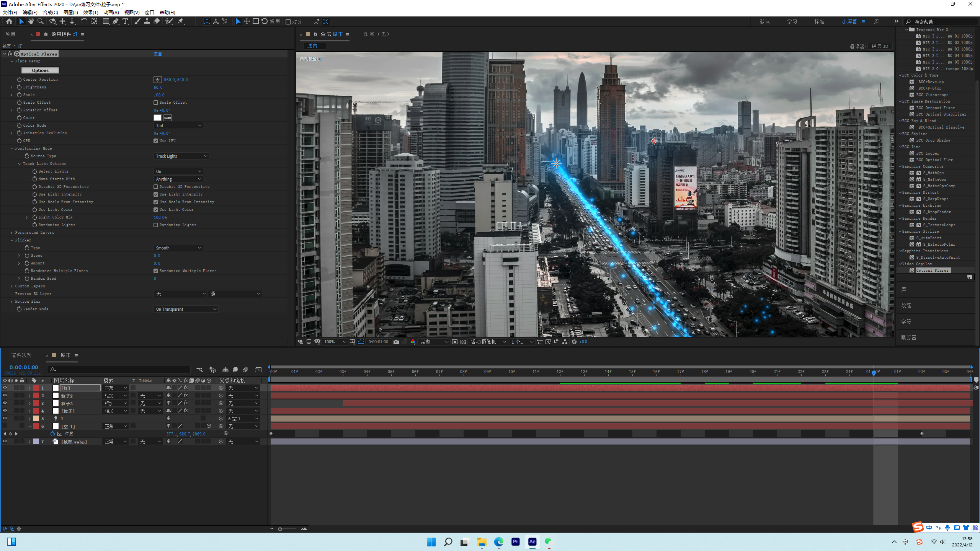
Task: Toggle Scale Offset checkbox
Action: 156,103
